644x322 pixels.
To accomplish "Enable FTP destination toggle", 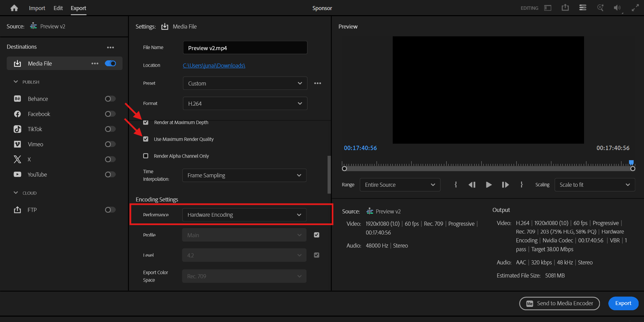I will point(110,210).
